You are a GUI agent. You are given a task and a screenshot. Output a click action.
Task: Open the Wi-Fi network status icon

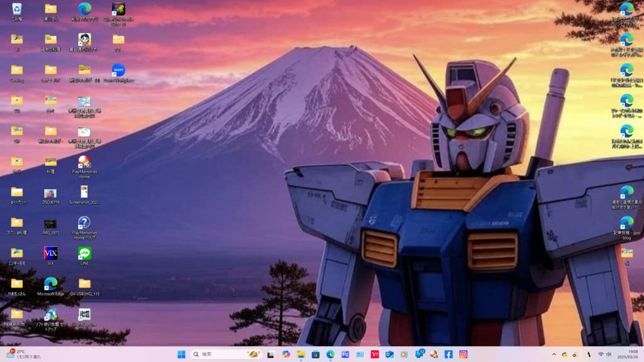tap(601, 354)
